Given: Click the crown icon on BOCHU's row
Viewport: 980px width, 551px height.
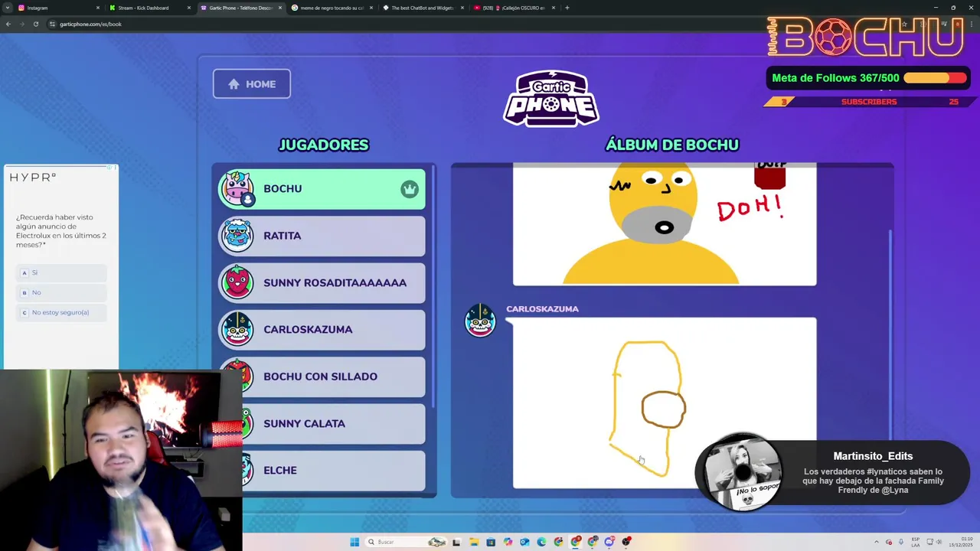Looking at the screenshot, I should coord(410,189).
